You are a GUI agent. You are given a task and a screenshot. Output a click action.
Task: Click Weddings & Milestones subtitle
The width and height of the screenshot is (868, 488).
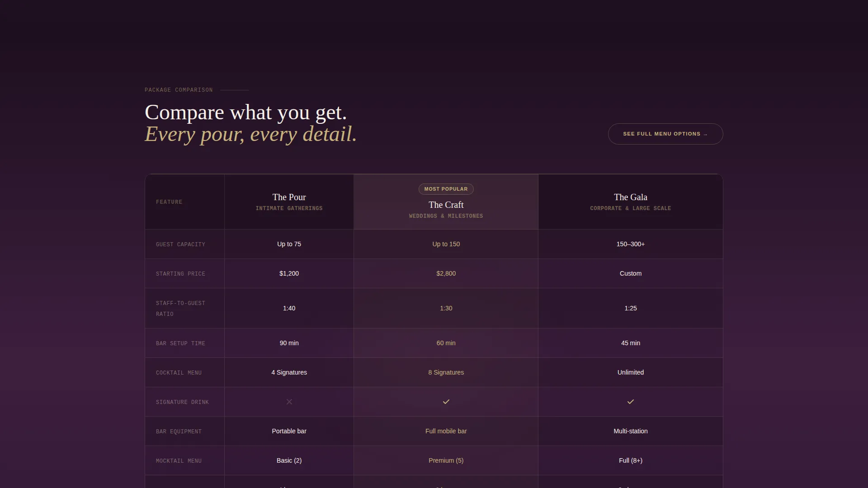click(x=446, y=216)
